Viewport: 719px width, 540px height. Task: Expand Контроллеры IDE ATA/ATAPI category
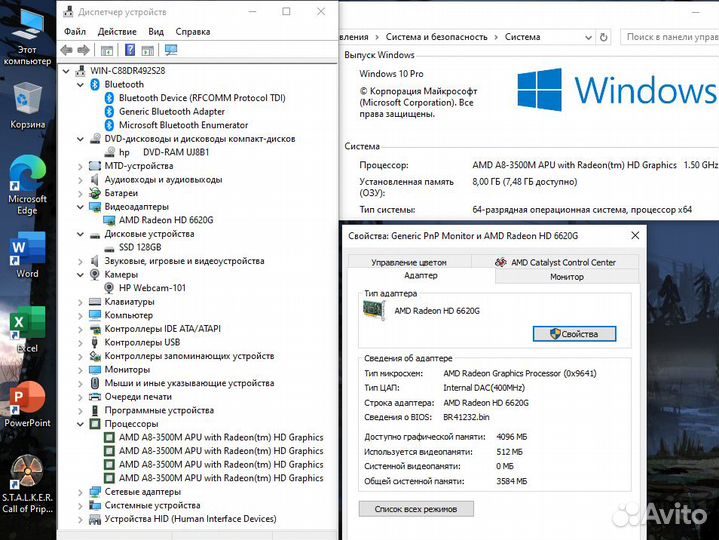[80, 329]
